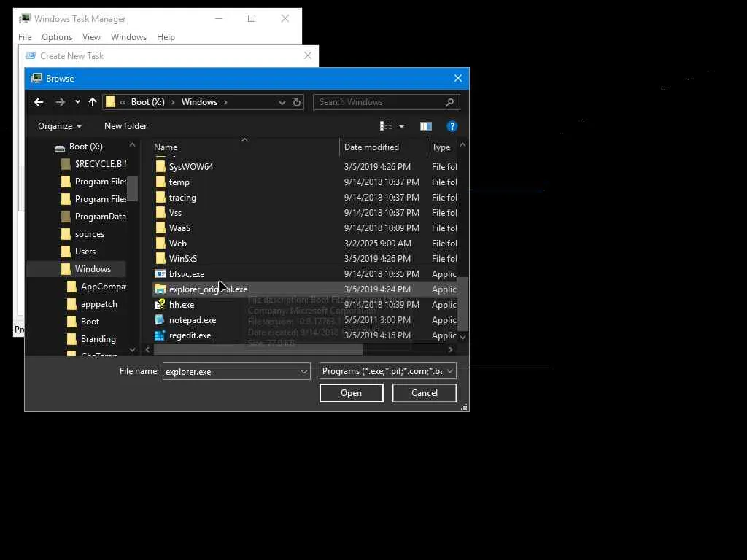This screenshot has width=747, height=560.
Task: Select the Vss folder icon
Action: (x=160, y=213)
